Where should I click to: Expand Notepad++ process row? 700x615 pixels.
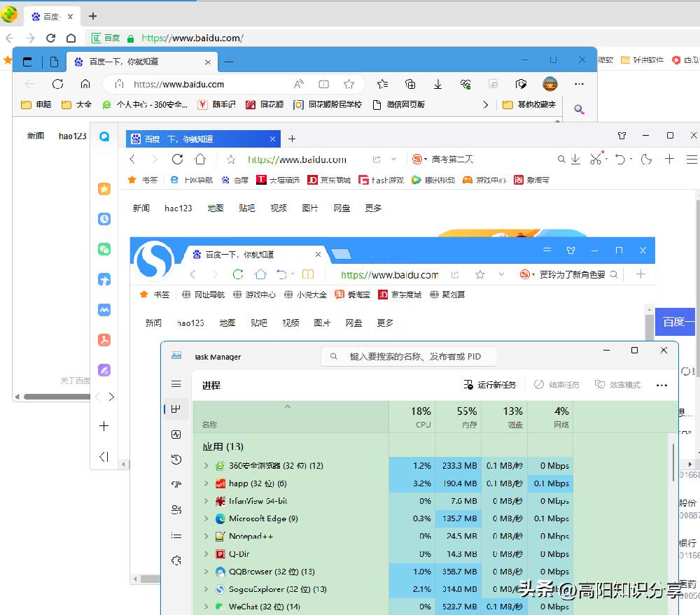[x=206, y=536]
